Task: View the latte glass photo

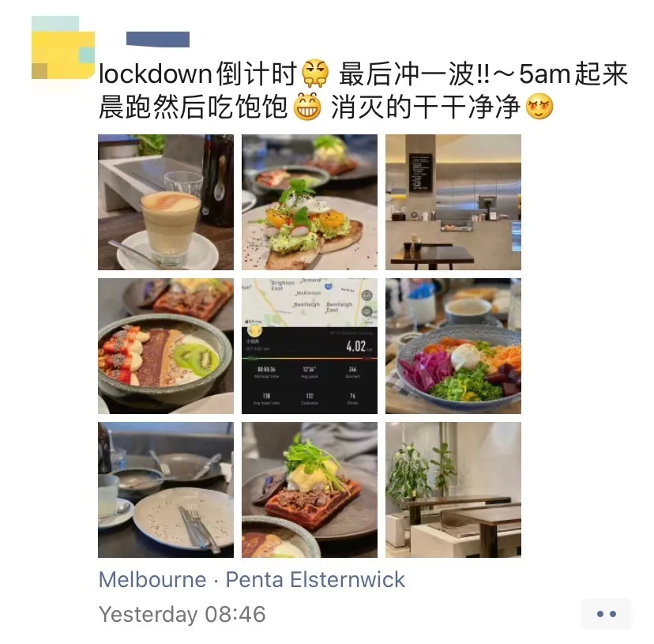Action: [x=166, y=202]
